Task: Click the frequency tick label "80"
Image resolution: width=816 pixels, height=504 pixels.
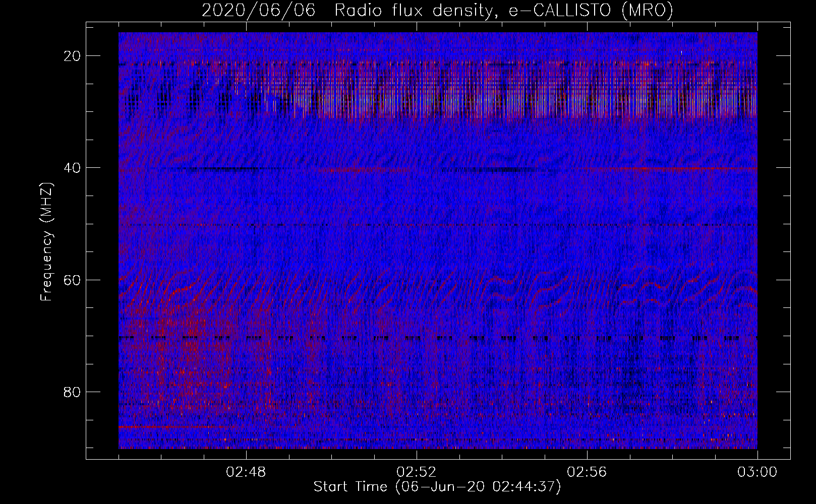Action: [72, 392]
